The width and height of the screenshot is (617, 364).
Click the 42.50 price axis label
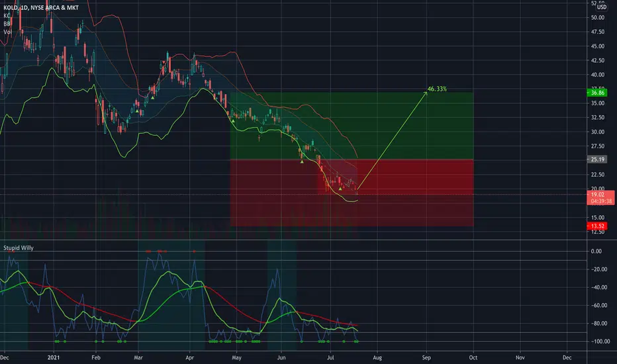[597, 61]
